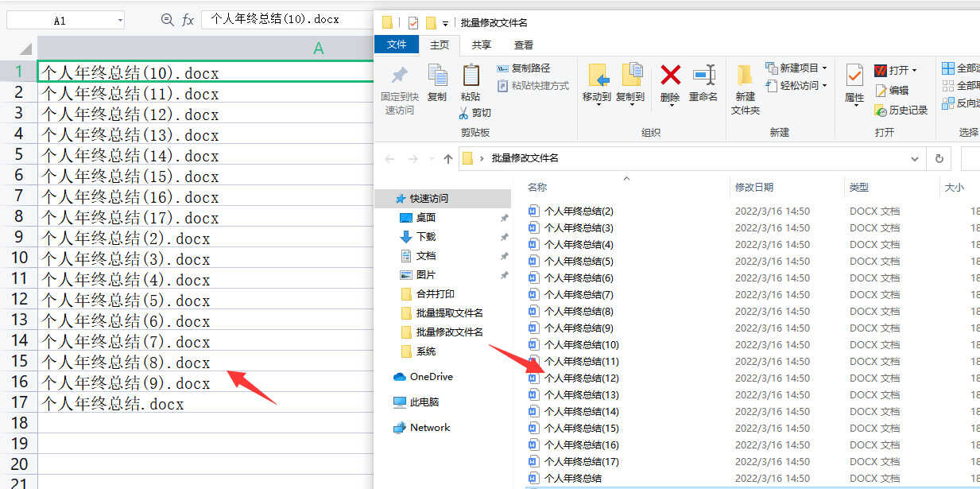Image resolution: width=980 pixels, height=489 pixels.
Task: Go up one folder level
Action: coord(448,158)
